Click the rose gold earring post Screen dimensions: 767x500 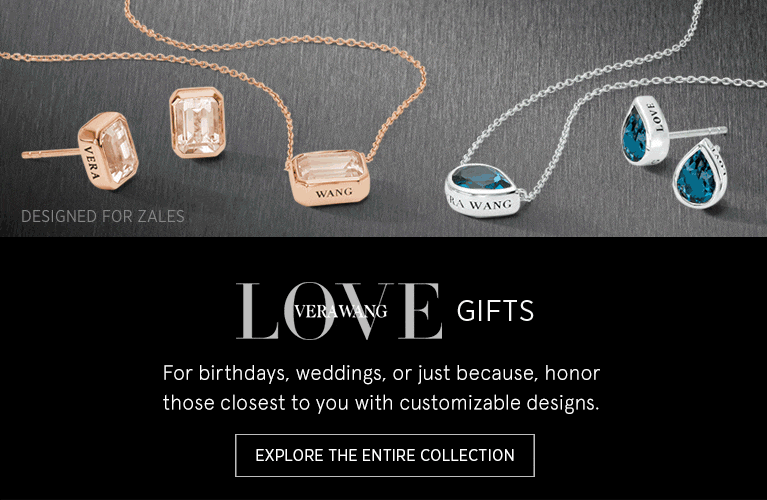[50, 154]
